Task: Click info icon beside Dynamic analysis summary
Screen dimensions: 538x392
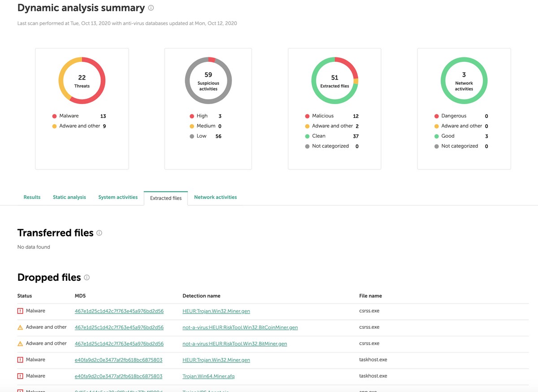Action: coord(151,8)
